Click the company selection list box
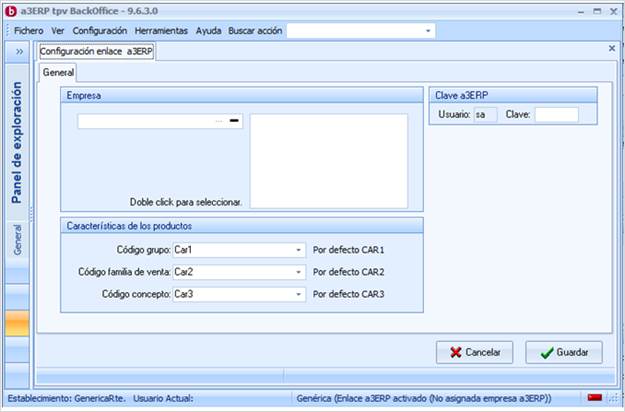625x412 pixels. pyautogui.click(x=329, y=161)
